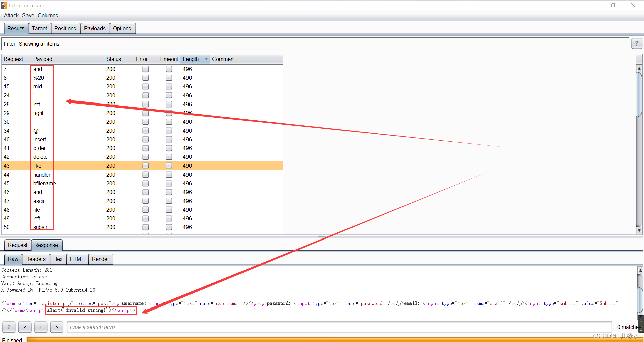
Task: Select the row with payload 'ascii'
Action: (x=143, y=201)
